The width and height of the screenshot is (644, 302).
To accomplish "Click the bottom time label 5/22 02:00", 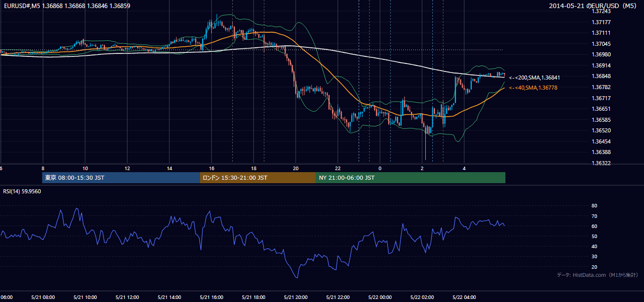I will pyautogui.click(x=422, y=297).
